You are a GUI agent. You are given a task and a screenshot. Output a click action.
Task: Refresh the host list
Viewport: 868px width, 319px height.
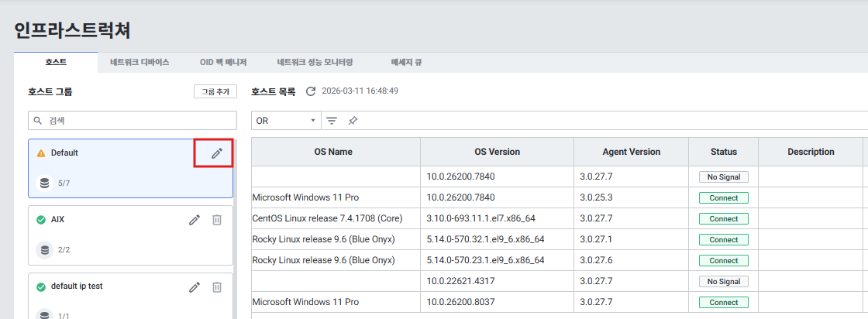[x=311, y=91]
